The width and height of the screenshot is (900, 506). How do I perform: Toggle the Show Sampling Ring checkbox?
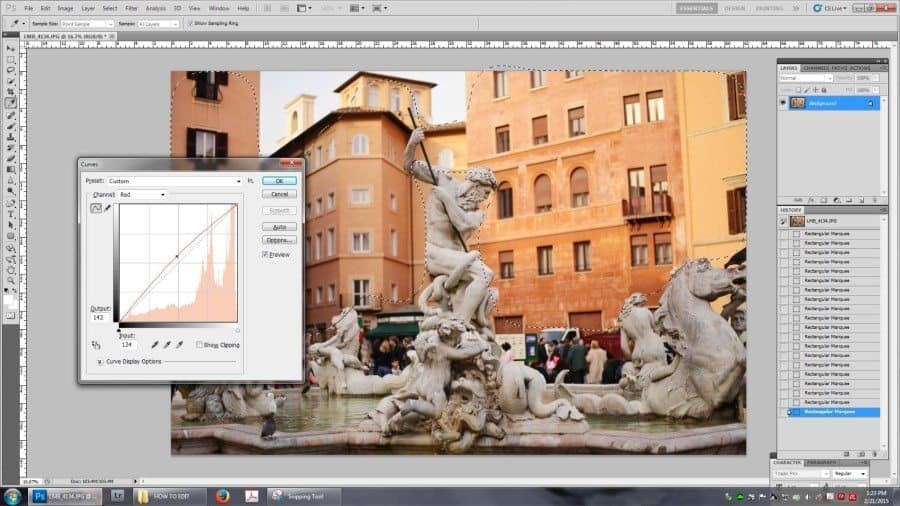coord(190,24)
